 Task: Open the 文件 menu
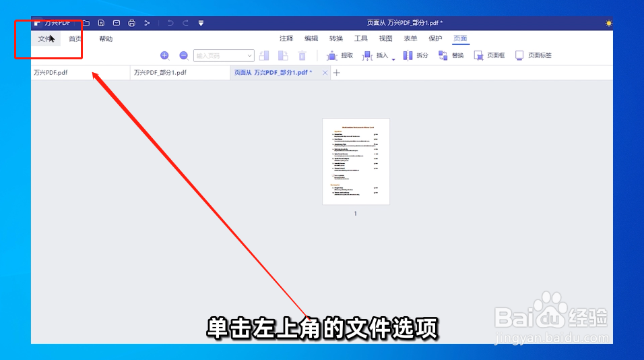click(44, 38)
